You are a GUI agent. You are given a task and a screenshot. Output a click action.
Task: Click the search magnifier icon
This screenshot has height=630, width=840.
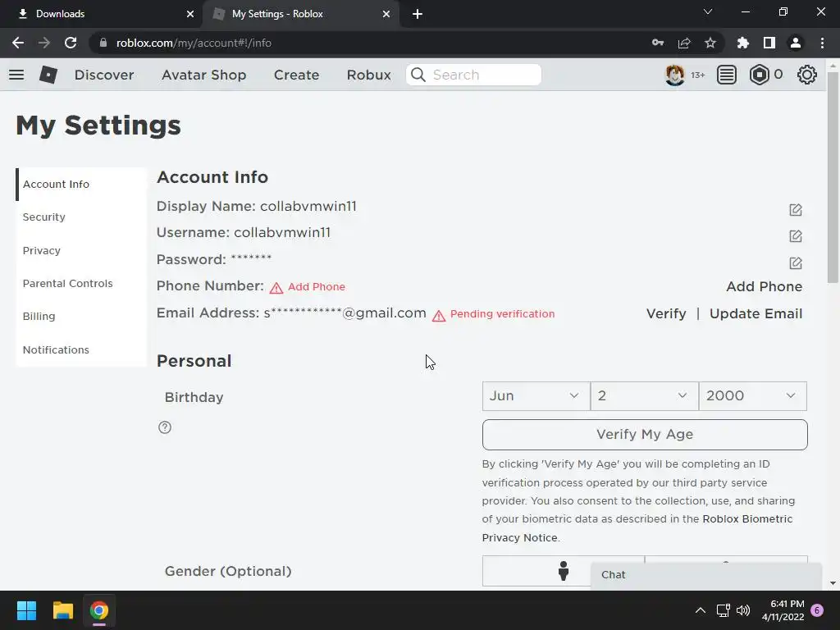(x=418, y=75)
